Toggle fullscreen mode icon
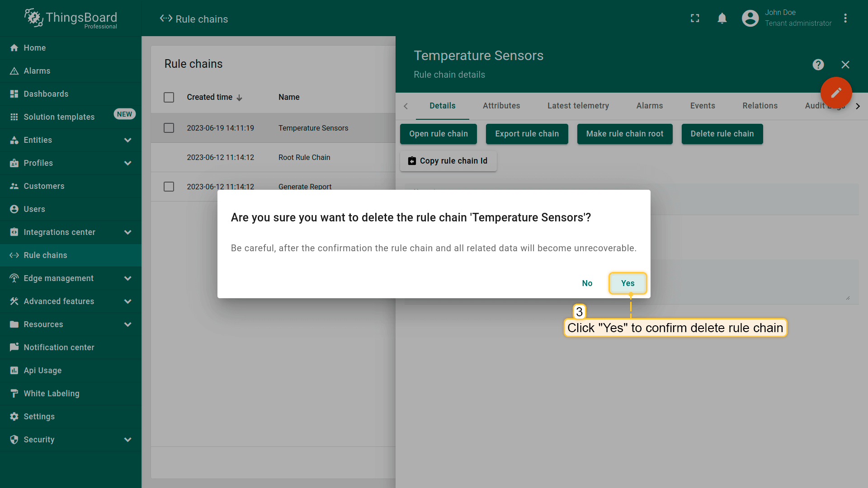868x488 pixels. coord(695,18)
